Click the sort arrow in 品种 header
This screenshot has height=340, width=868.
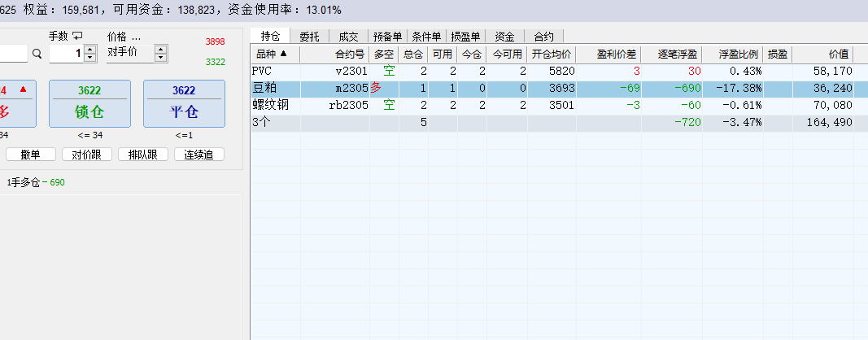tap(284, 54)
